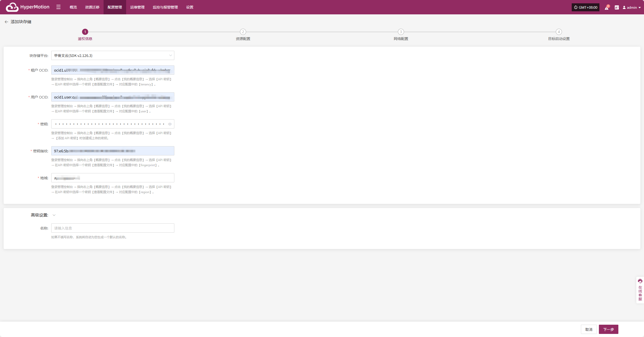The height and width of the screenshot is (337, 644).
Task: Collapse the 高级设置 chevron
Action: (x=54, y=215)
